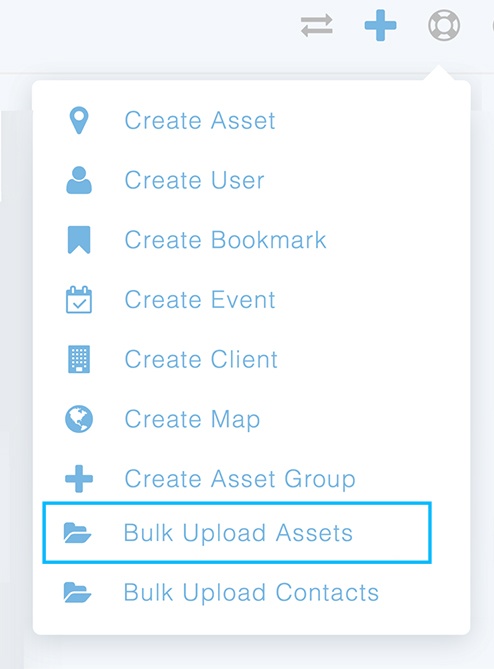Click the bookmark icon in the menu
This screenshot has width=494, height=669.
(79, 240)
